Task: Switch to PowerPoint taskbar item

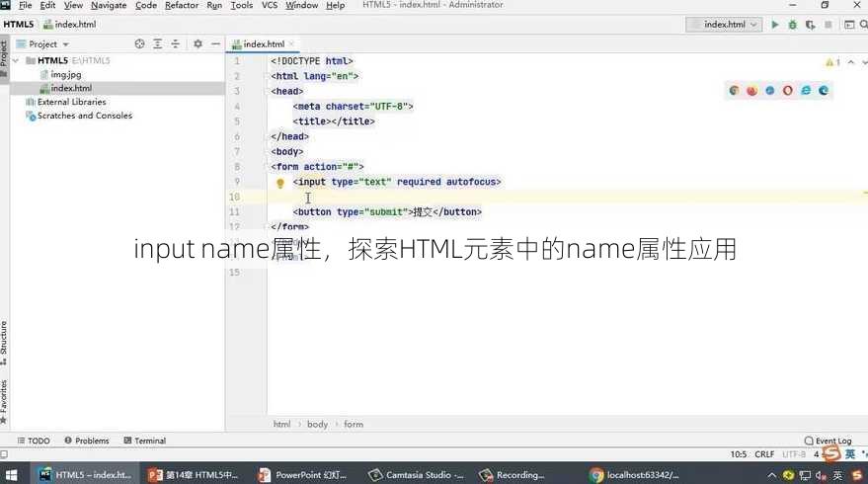Action: tap(303, 475)
